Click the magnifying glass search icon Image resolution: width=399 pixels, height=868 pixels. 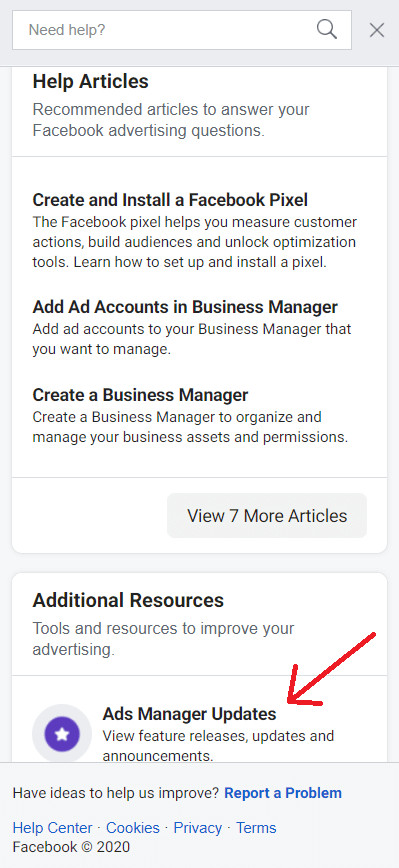point(327,29)
